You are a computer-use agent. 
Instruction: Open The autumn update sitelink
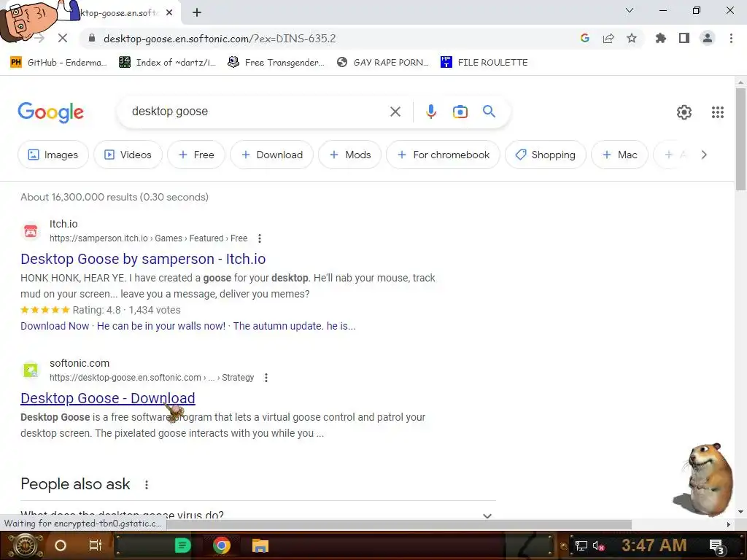295,326
